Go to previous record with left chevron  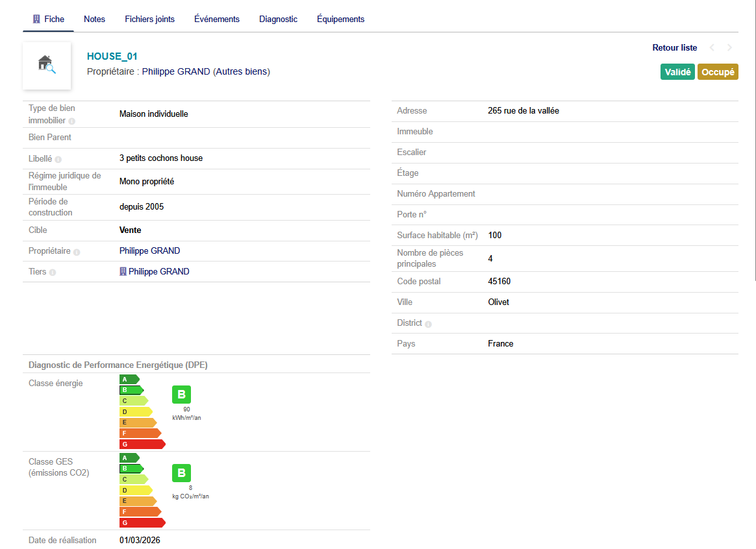(x=712, y=47)
